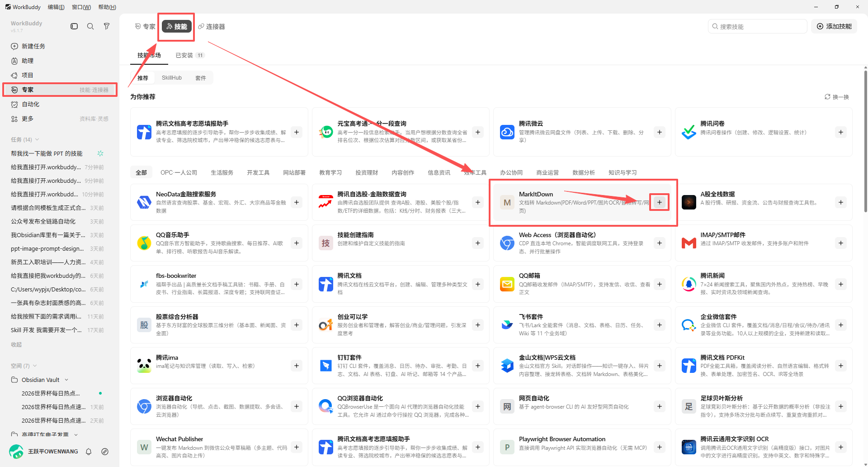Select the 办公协同 category tab

[511, 172]
